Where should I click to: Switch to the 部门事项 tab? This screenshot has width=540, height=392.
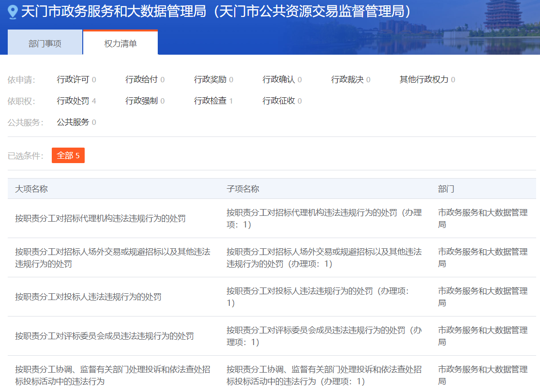[45, 44]
